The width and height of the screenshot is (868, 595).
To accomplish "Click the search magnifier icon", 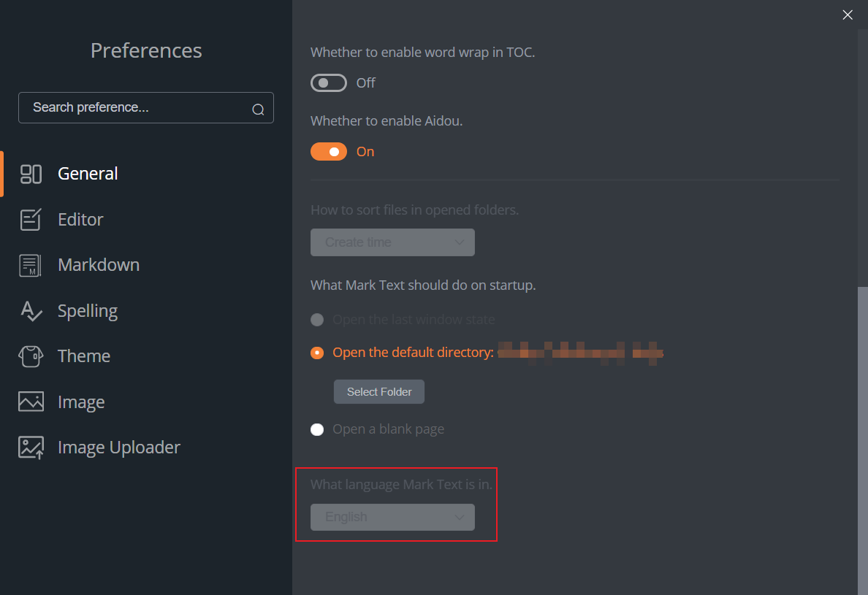I will (258, 110).
